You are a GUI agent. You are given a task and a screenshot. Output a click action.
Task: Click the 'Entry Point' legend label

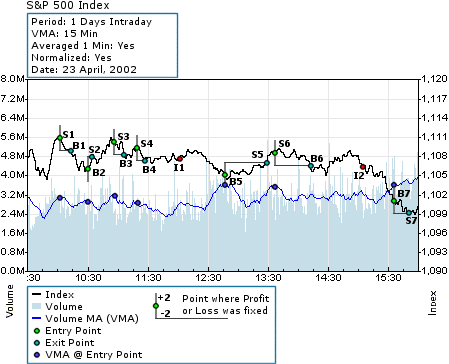click(x=73, y=331)
